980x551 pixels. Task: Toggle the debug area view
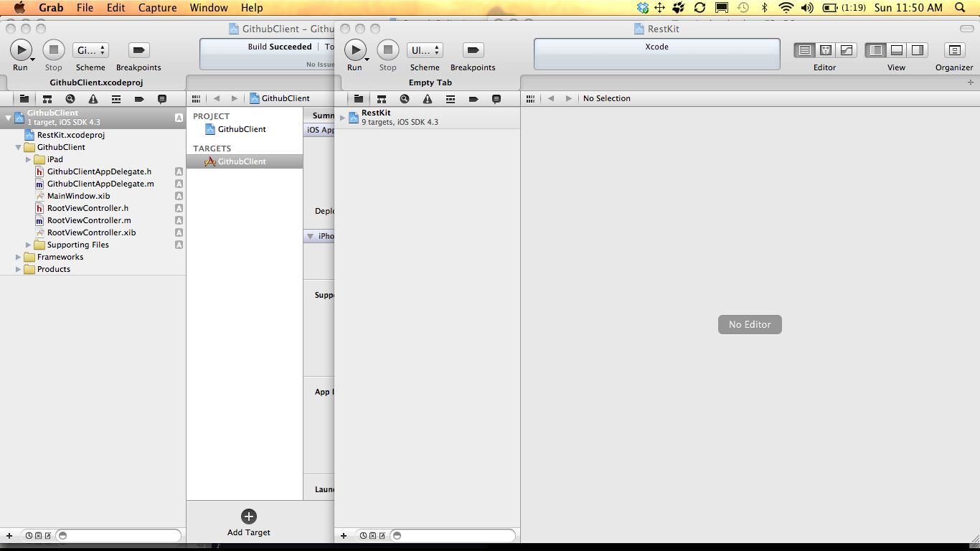pyautogui.click(x=897, y=50)
